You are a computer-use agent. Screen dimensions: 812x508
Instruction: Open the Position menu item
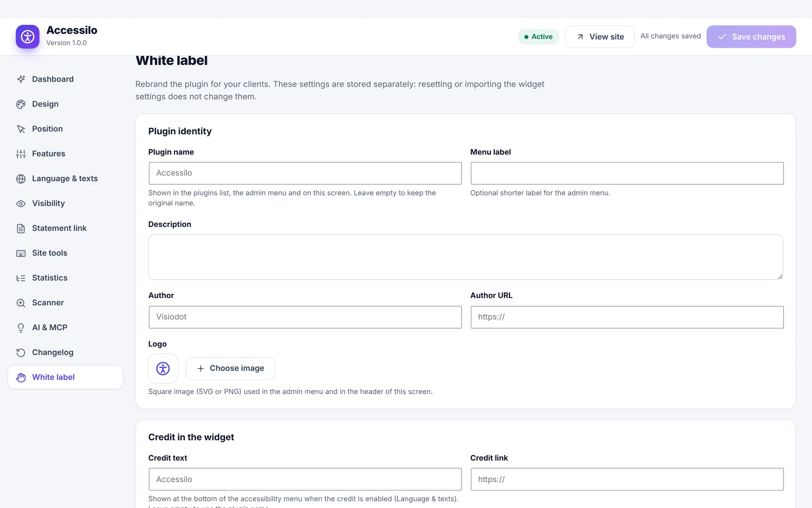pyautogui.click(x=65, y=129)
